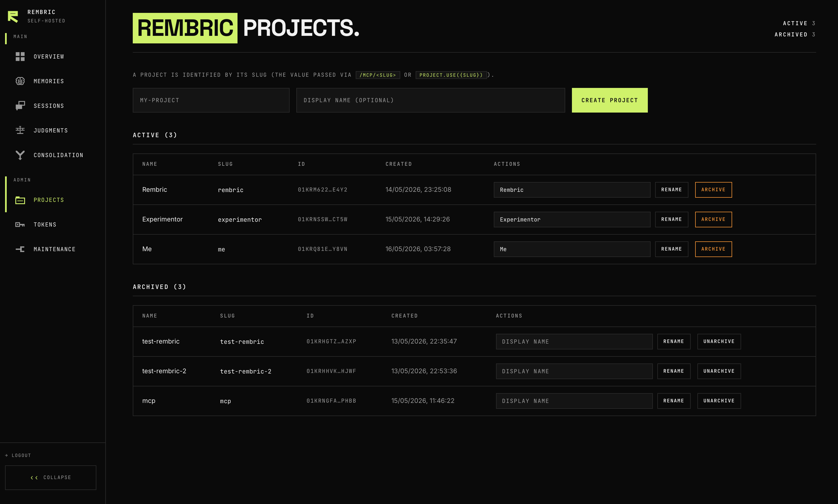
Task: Unarchive the mcp project
Action: pyautogui.click(x=719, y=401)
